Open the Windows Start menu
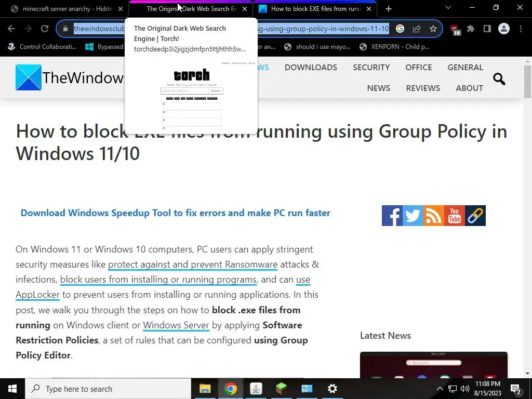532x399 pixels. coord(12,389)
